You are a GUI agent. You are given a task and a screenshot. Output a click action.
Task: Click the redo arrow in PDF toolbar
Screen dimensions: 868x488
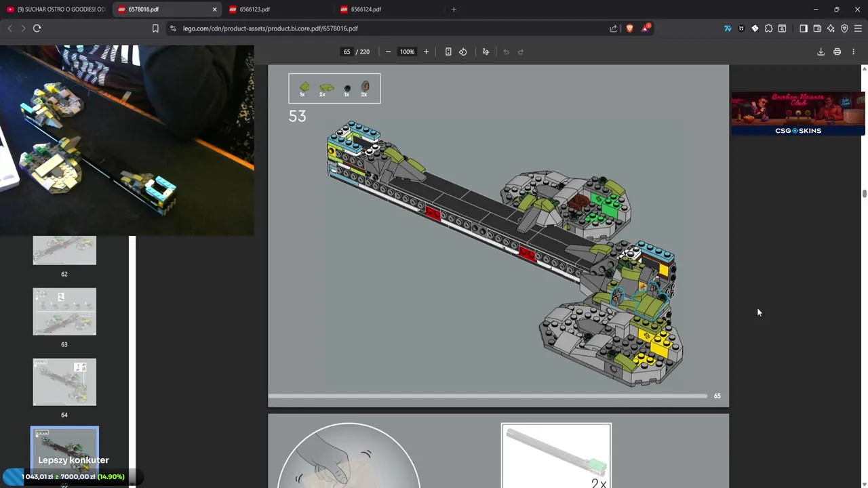pyautogui.click(x=521, y=52)
